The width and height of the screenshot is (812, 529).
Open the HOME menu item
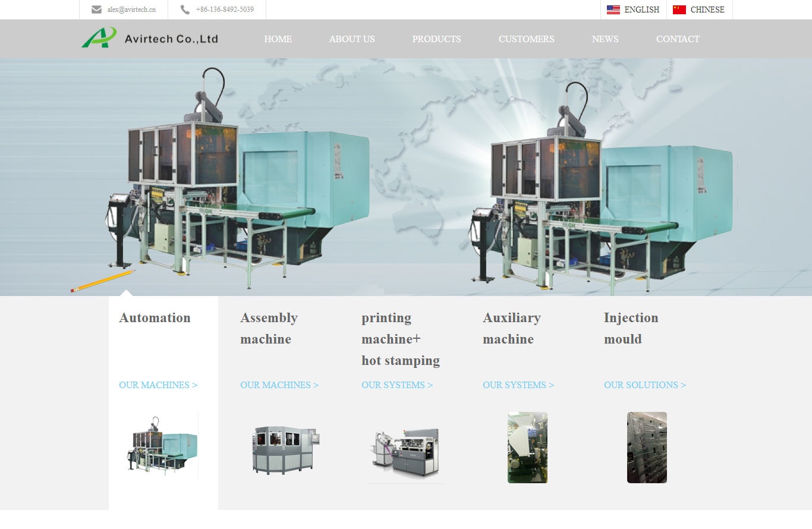tap(278, 39)
